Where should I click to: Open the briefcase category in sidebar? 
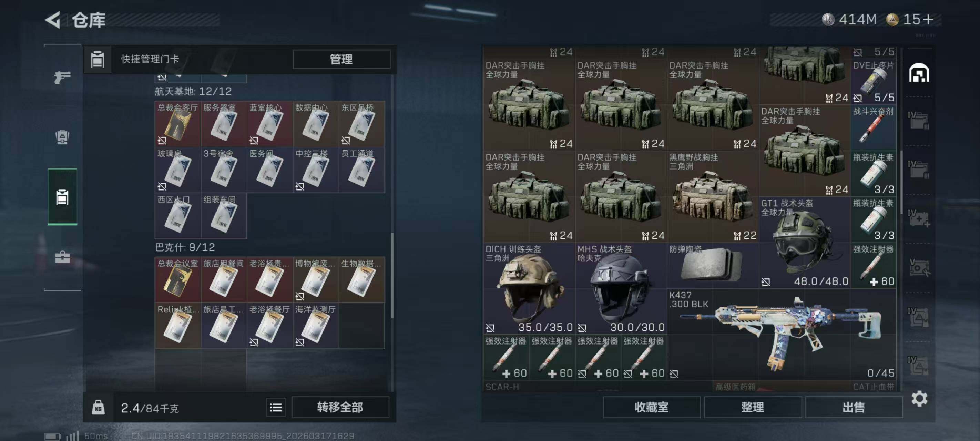(62, 257)
